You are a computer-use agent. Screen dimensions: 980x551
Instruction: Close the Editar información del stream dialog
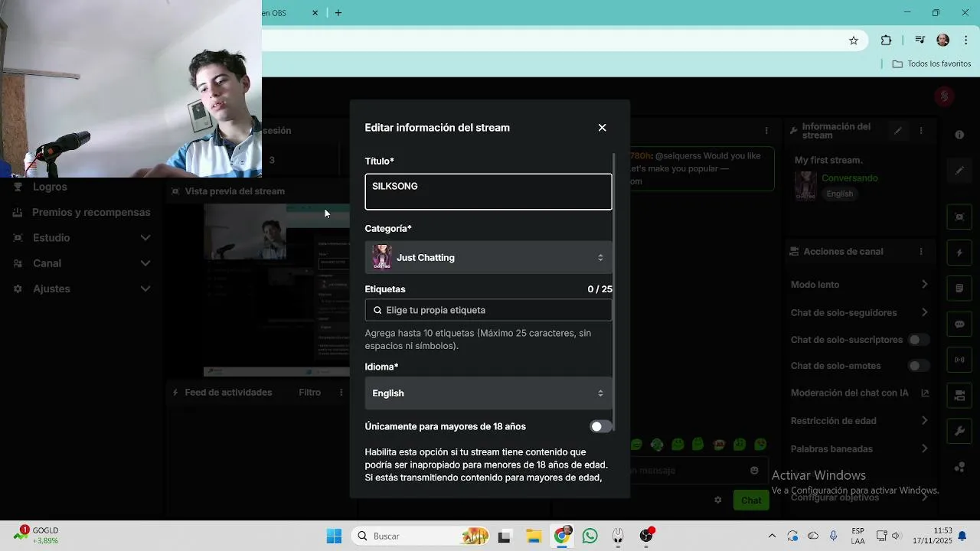602,128
